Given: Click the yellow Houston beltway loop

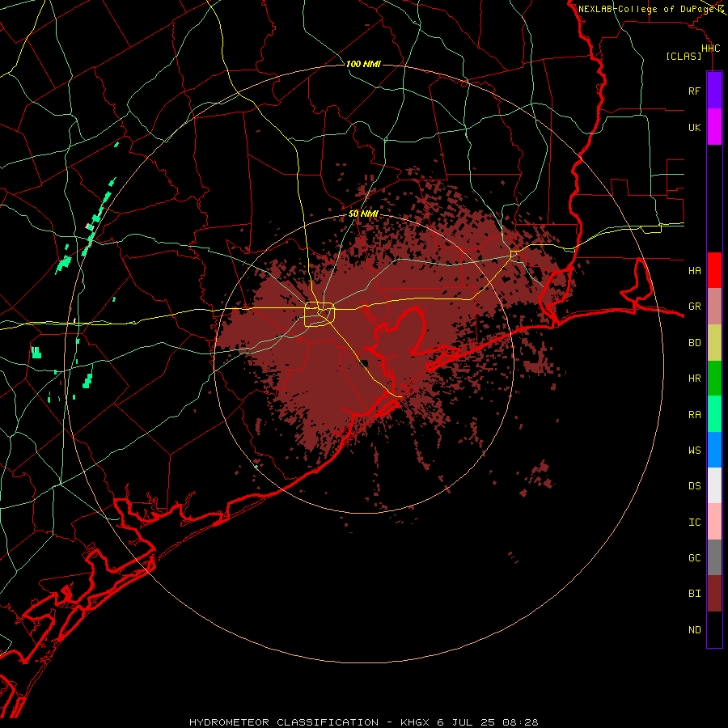Looking at the screenshot, I should tap(320, 315).
